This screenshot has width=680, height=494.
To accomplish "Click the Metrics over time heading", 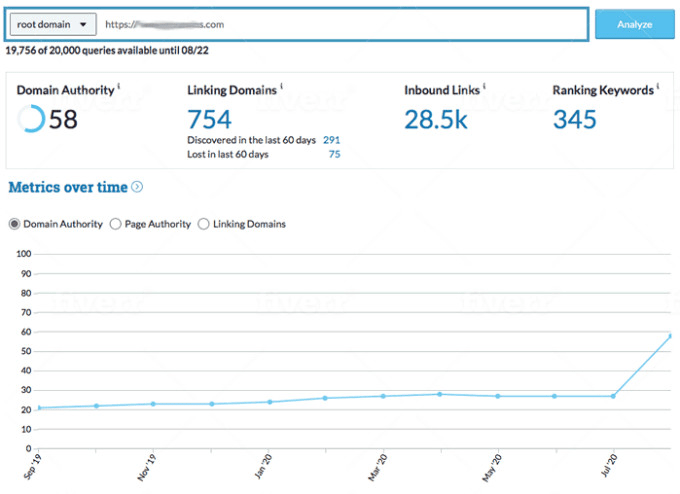I will pyautogui.click(x=68, y=187).
